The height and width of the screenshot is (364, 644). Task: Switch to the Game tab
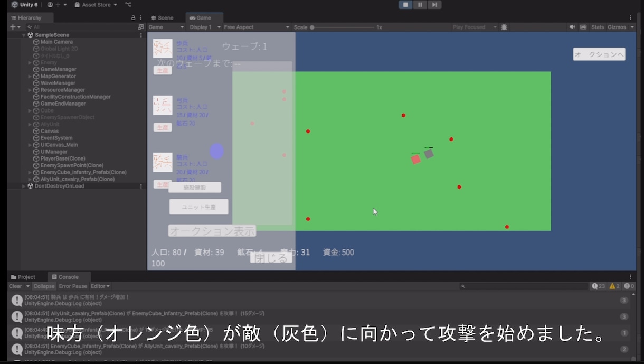tap(201, 18)
